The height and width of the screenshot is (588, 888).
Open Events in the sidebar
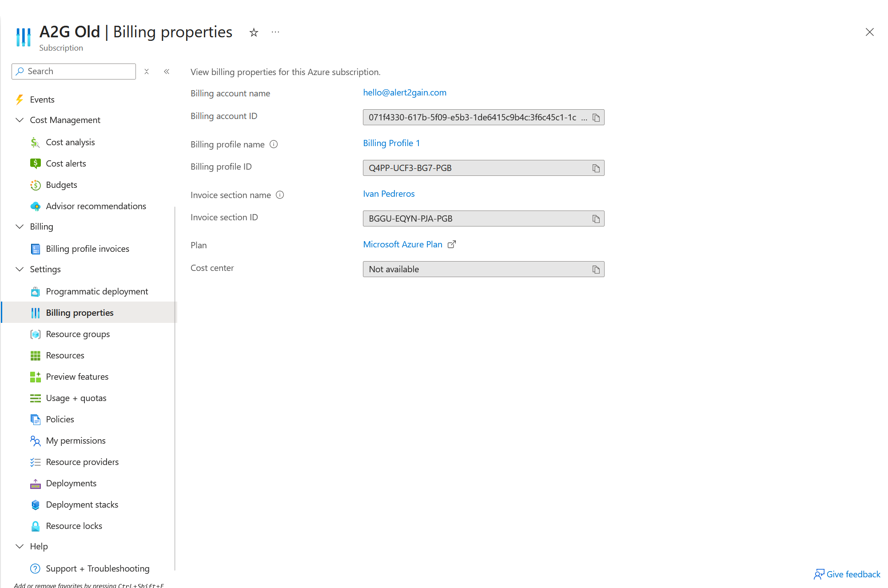coord(42,99)
